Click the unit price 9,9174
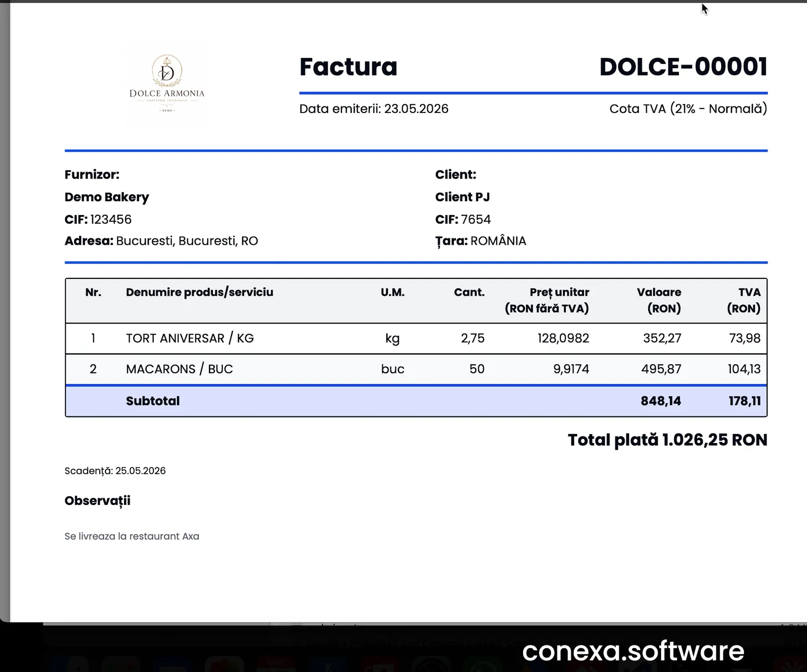This screenshot has width=807, height=672. click(x=571, y=369)
